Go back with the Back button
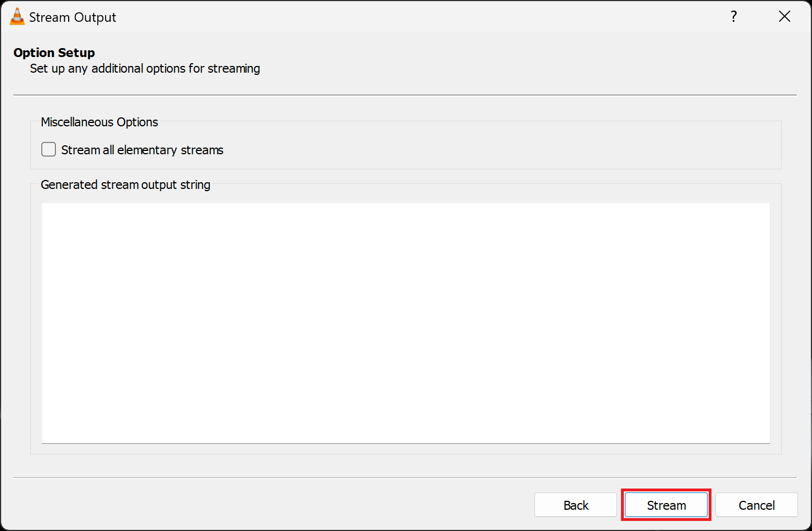Viewport: 812px width, 531px height. (576, 505)
